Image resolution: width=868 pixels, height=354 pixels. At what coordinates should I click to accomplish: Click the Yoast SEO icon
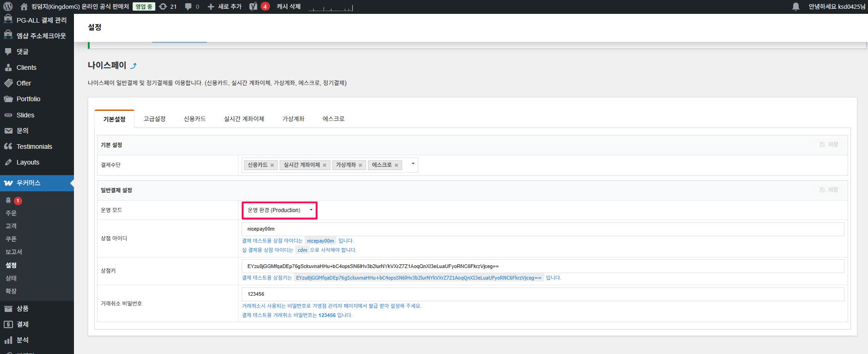coord(253,6)
